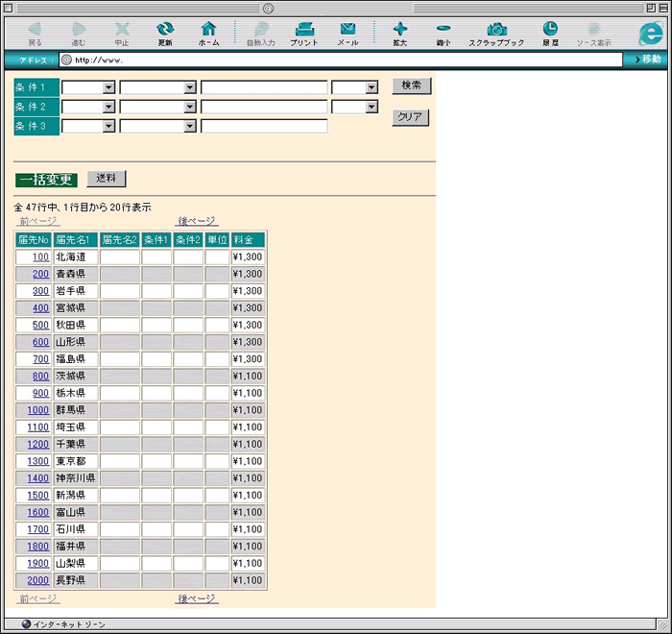This screenshot has width=672, height=634.
Task: Click the 長野県 cell
Action: click(76, 580)
